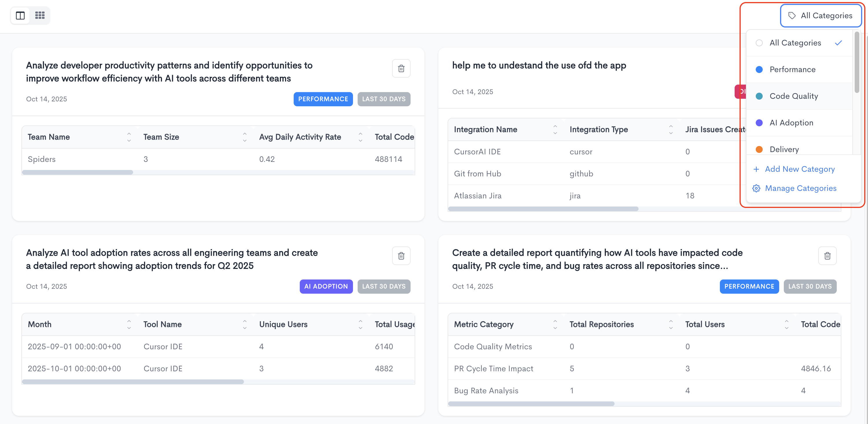The image size is (868, 424).
Task: Sort table by Team Name column arrows
Action: 129,137
